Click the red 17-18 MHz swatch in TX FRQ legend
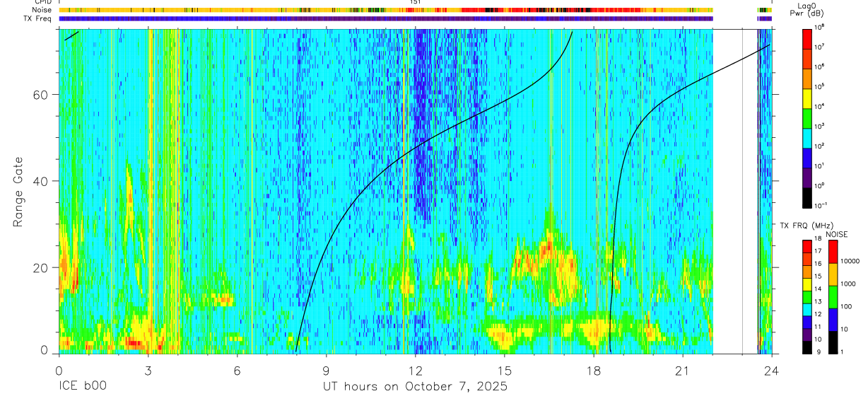The image size is (868, 401). click(x=807, y=247)
